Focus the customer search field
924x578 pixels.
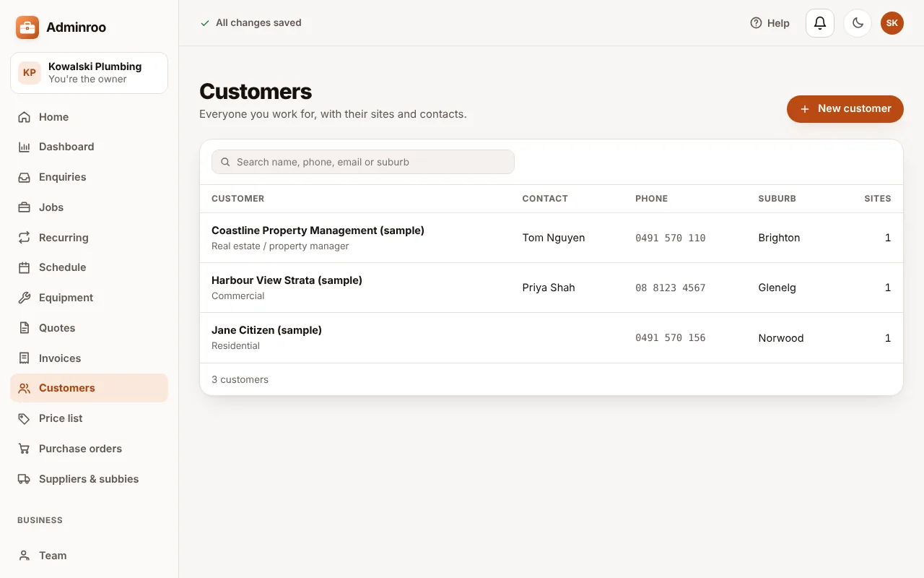[363, 162]
